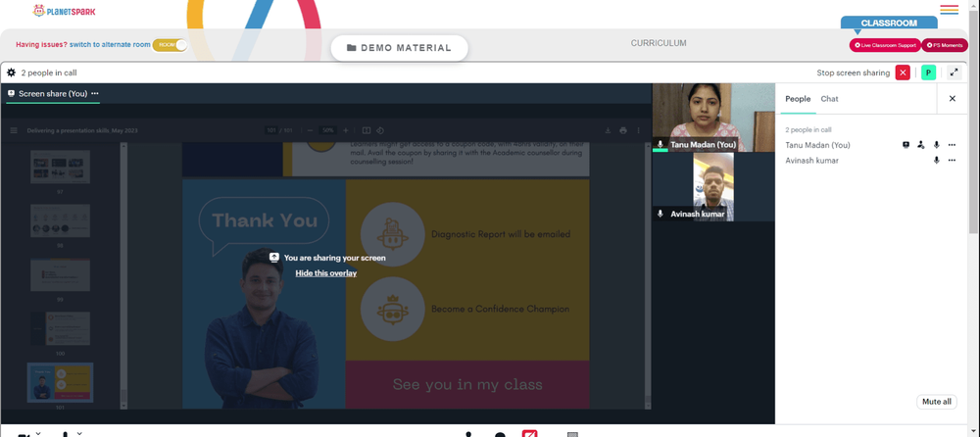Image resolution: width=980 pixels, height=437 pixels.
Task: Click the green P avatar button
Action: pyautogui.click(x=928, y=73)
